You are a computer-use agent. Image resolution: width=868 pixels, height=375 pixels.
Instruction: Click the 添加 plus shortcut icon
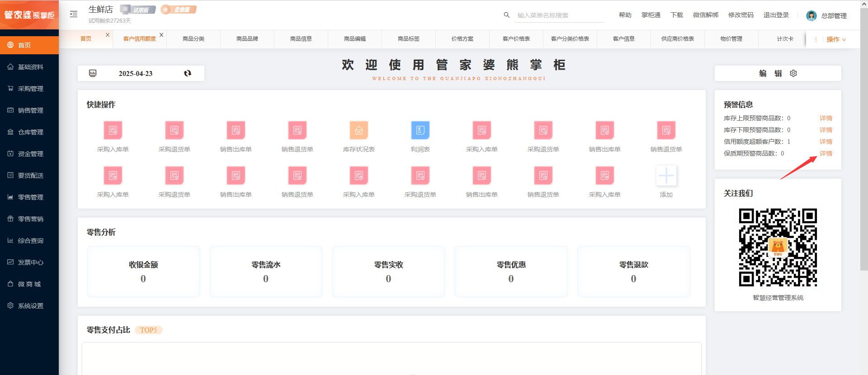click(x=666, y=176)
